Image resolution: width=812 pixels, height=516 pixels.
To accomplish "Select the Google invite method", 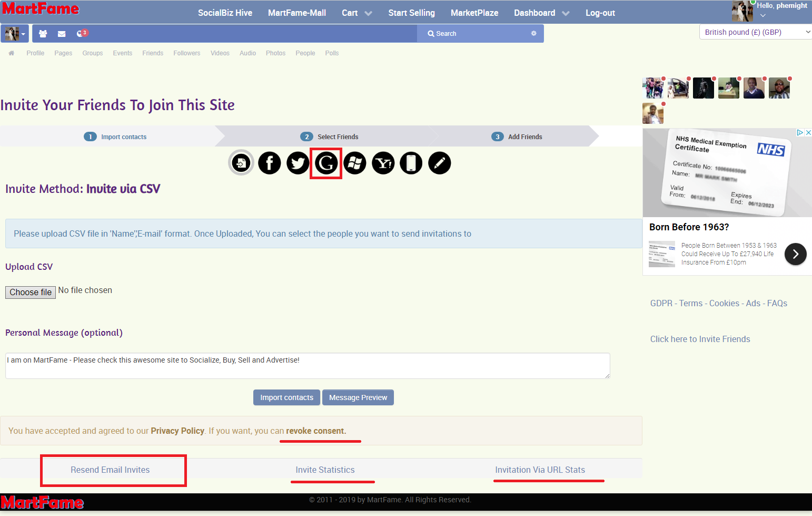I will (325, 163).
